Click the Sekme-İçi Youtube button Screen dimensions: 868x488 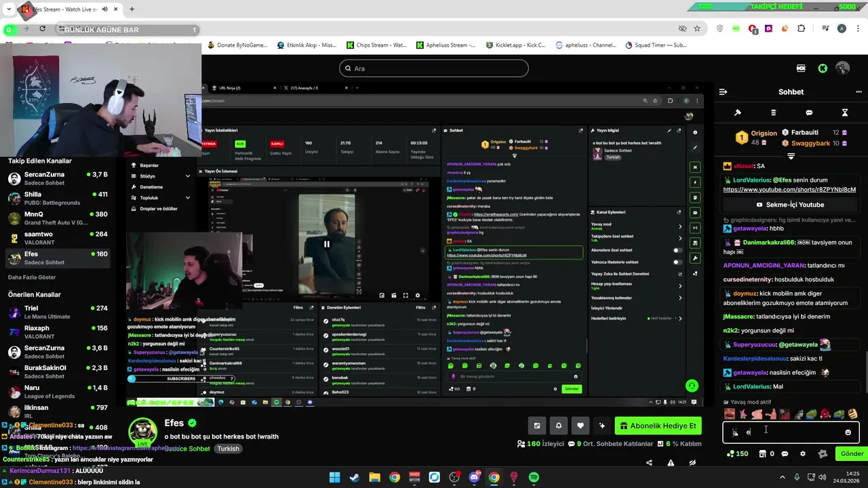point(790,205)
